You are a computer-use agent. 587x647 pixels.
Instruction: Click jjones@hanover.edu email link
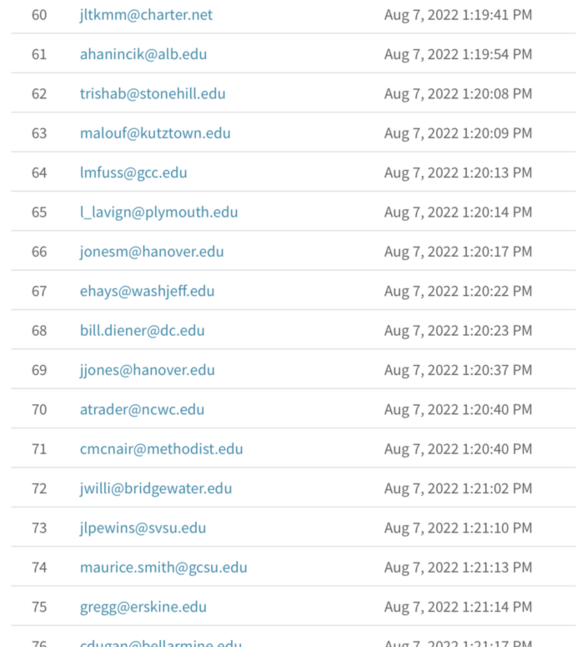(147, 370)
